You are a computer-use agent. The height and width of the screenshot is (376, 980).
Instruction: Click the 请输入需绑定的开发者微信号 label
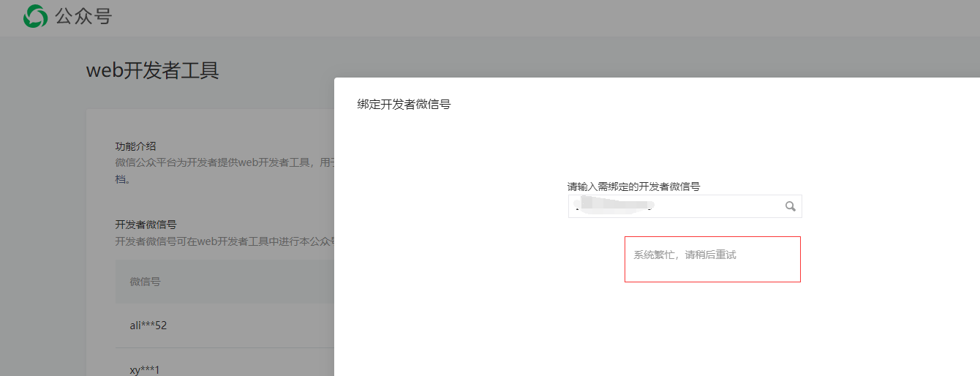(x=633, y=187)
